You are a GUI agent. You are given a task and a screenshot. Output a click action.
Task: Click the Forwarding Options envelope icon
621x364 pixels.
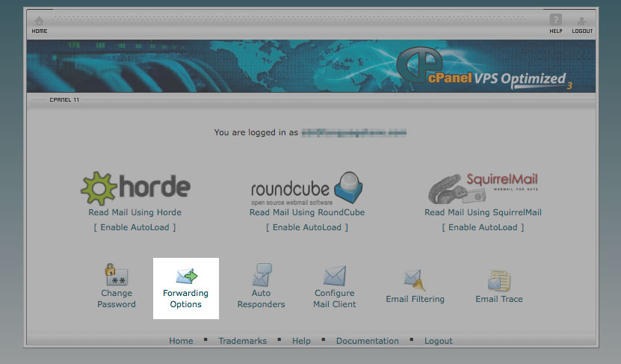186,276
